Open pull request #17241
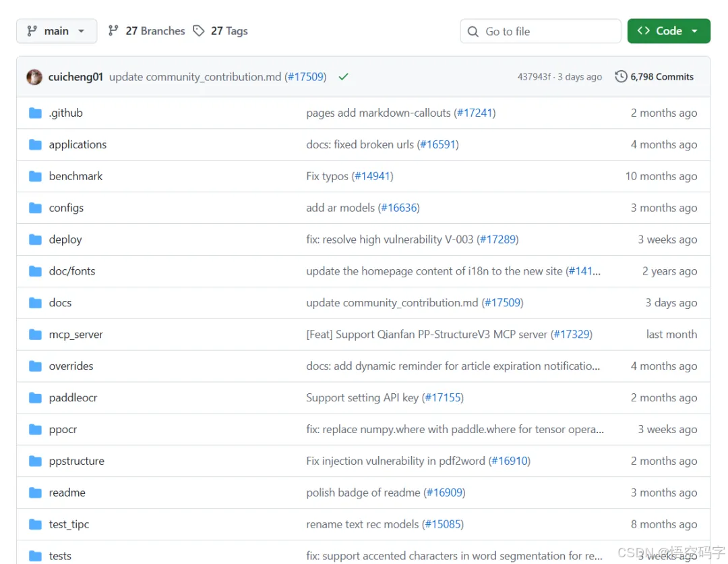 475,113
